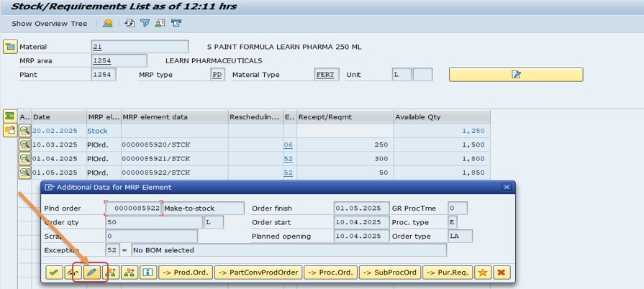
Task: Click the Plnd order field 0000085922
Action: 134,208
